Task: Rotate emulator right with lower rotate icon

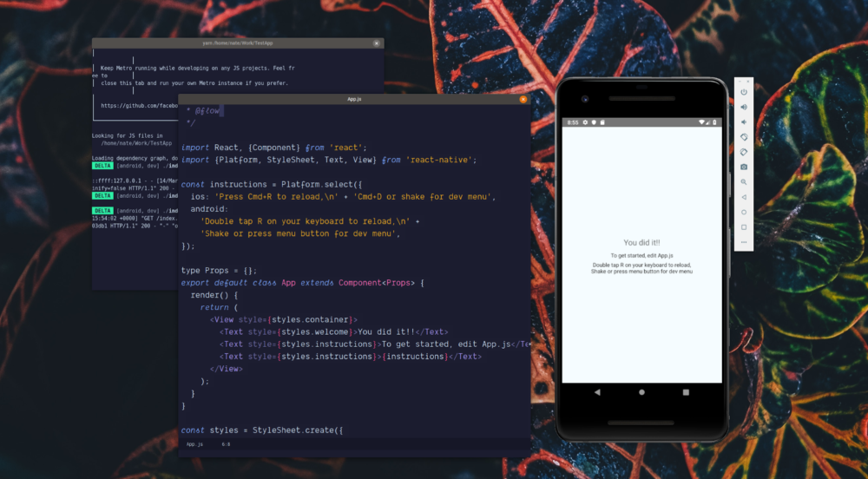Action: click(x=744, y=152)
